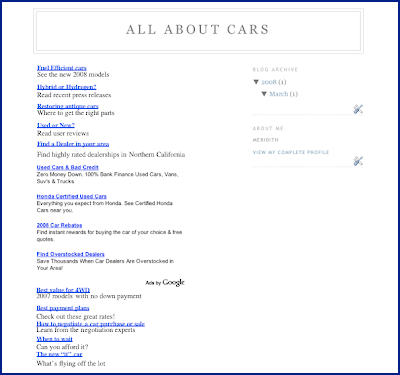Image resolution: width=400 pixels, height=375 pixels.
Task: Click text Where to get the right parts
Action: pos(76,113)
